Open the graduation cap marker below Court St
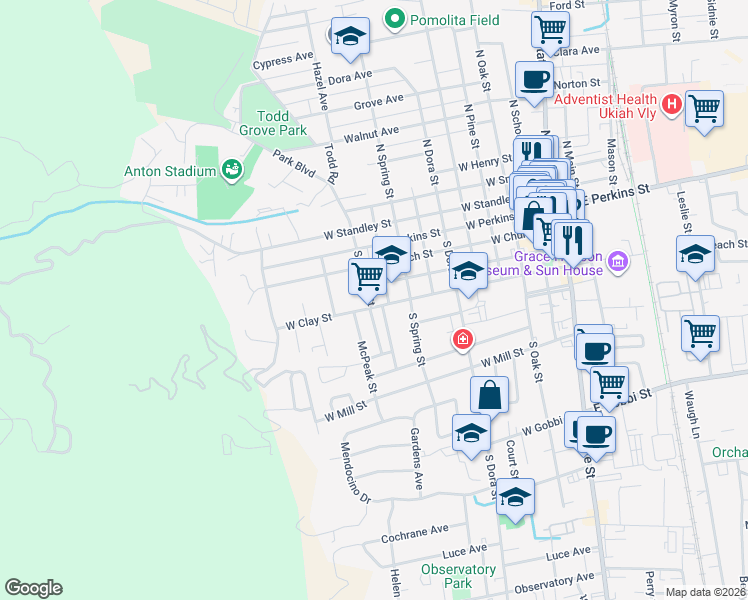The width and height of the screenshot is (748, 600). (x=515, y=498)
